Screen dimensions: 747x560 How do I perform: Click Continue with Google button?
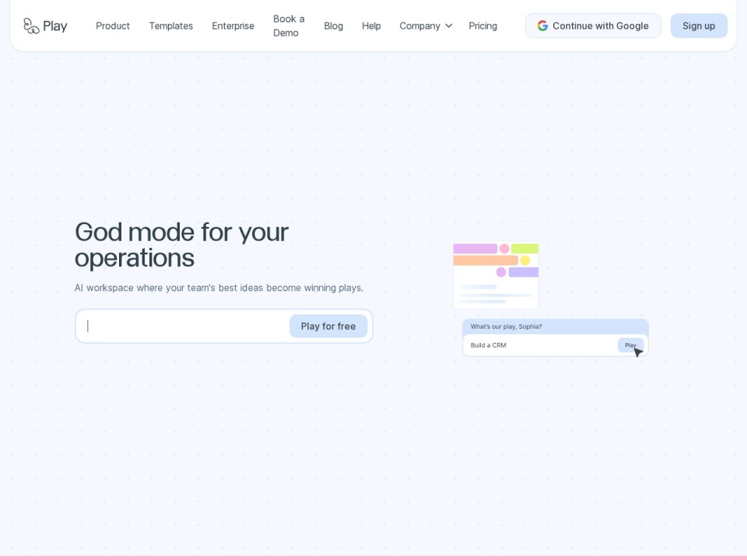point(593,26)
